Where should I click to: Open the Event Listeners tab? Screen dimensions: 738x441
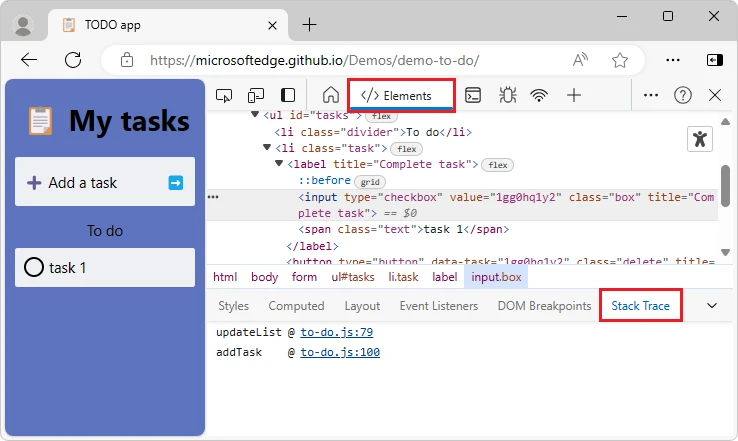point(439,306)
